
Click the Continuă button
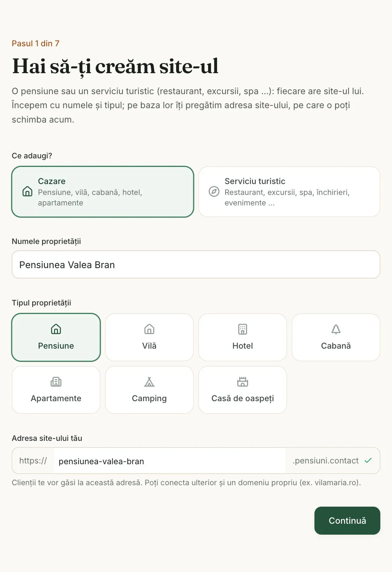pyautogui.click(x=347, y=521)
